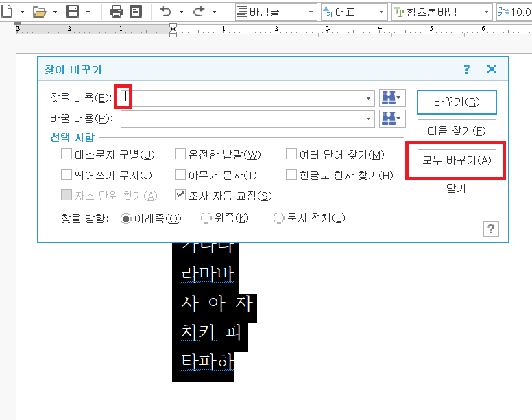Click the dialog help question mark icon
Image resolution: width=532 pixels, height=420 pixels.
(x=467, y=69)
